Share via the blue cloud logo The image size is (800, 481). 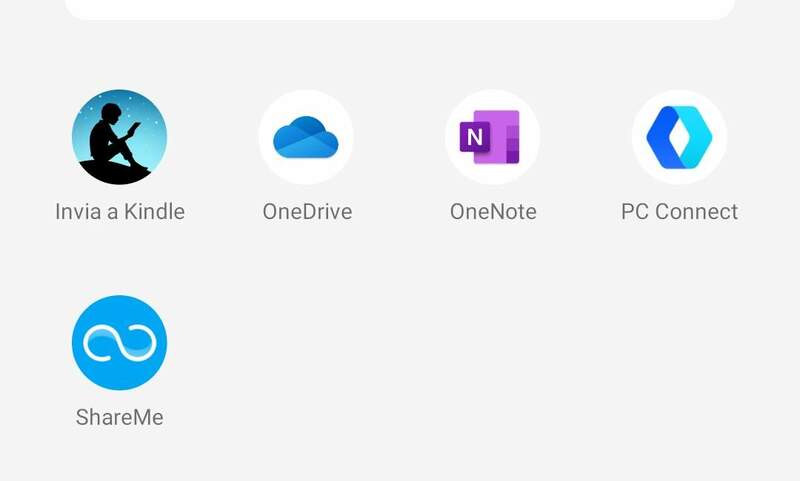(x=306, y=138)
